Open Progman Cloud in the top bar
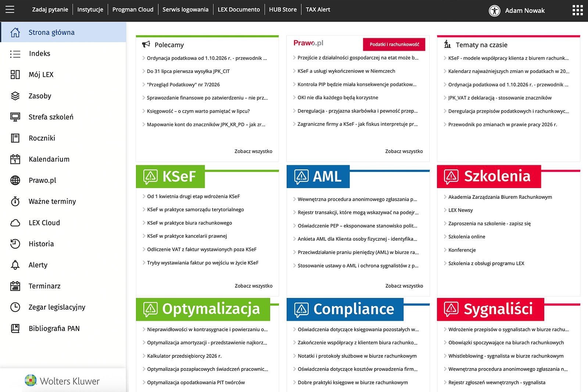Viewport: 588px width, 392px height. [x=133, y=10]
